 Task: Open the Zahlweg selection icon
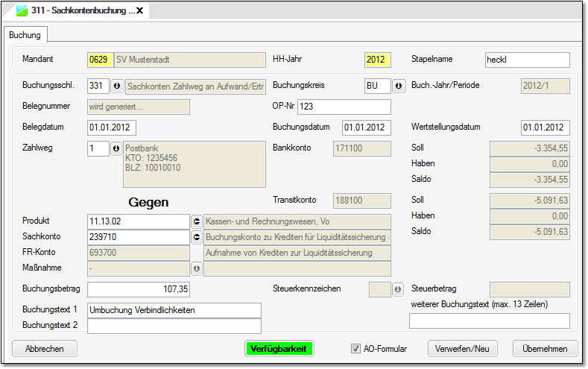[117, 149]
